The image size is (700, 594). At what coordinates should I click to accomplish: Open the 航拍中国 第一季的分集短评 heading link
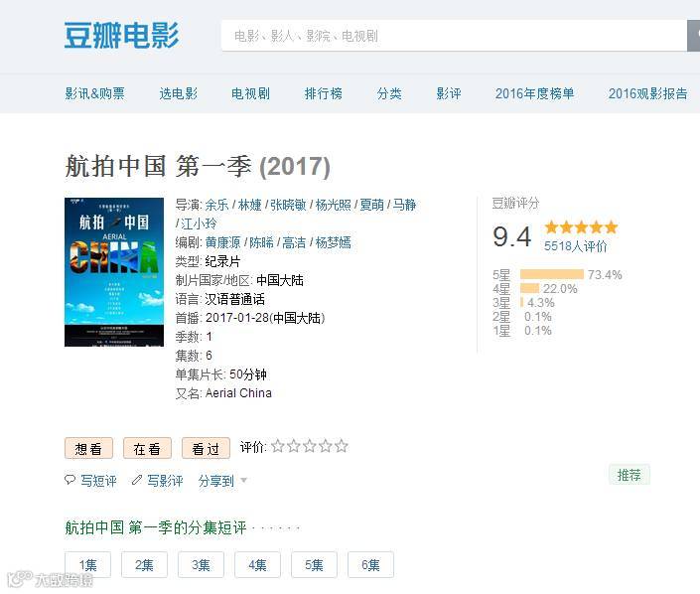click(156, 527)
